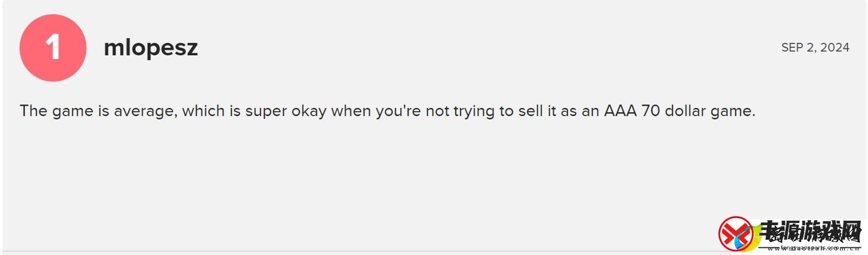This screenshot has width=868, height=255.
Task: Click the red user score circle
Action: pyautogui.click(x=53, y=48)
